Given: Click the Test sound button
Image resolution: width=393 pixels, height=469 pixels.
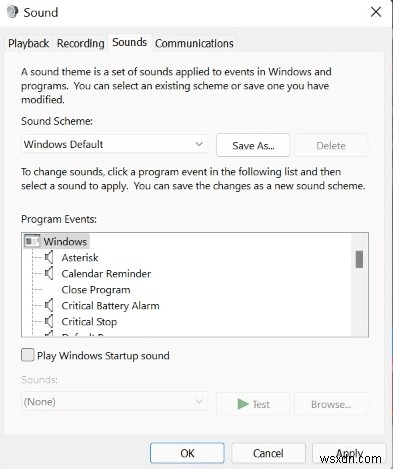Looking at the screenshot, I should pyautogui.click(x=253, y=404).
